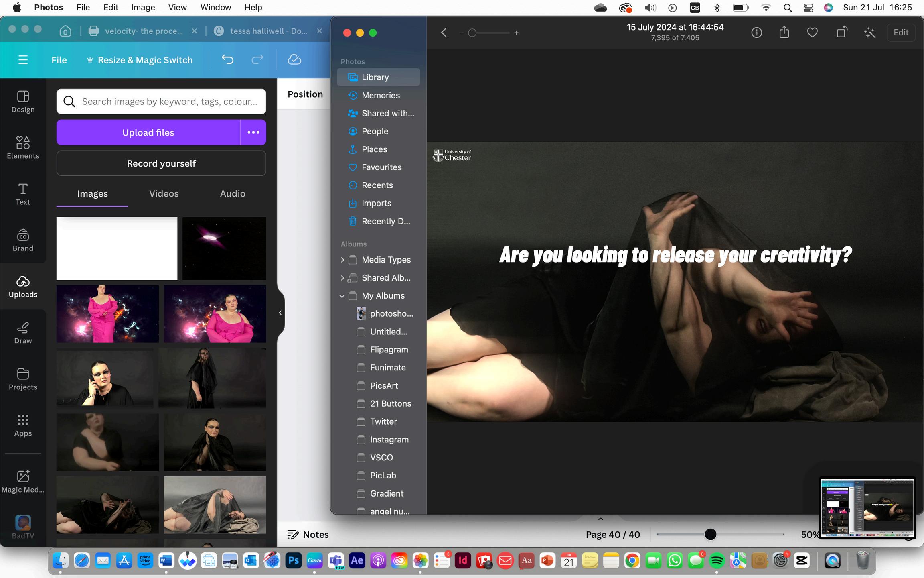This screenshot has width=924, height=578.
Task: Click the Auto Enhance magic wand icon
Action: (x=869, y=33)
